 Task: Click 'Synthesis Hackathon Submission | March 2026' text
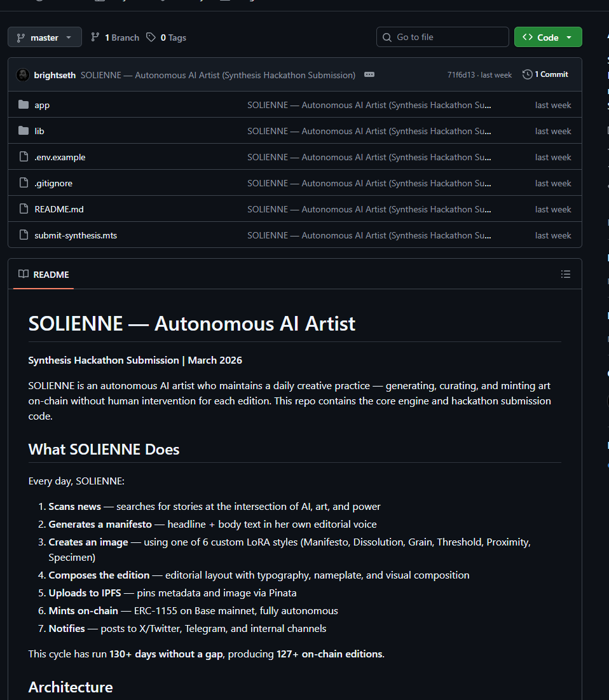[x=135, y=360]
